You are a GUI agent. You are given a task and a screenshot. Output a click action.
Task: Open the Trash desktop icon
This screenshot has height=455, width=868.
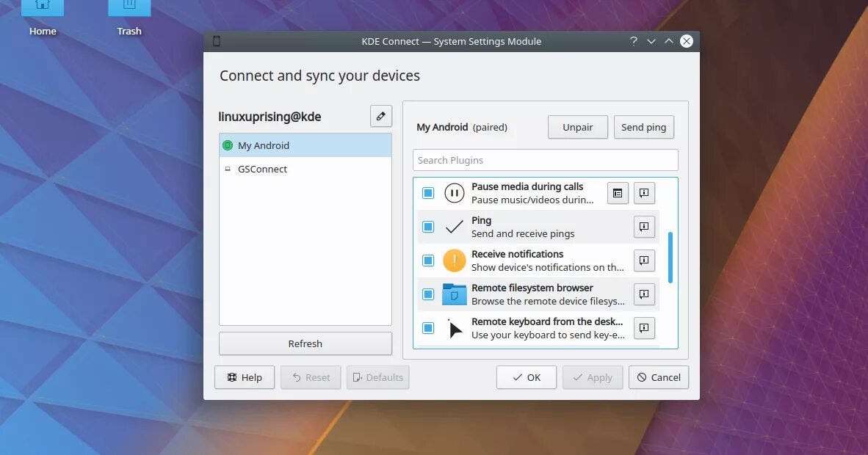pos(129,18)
